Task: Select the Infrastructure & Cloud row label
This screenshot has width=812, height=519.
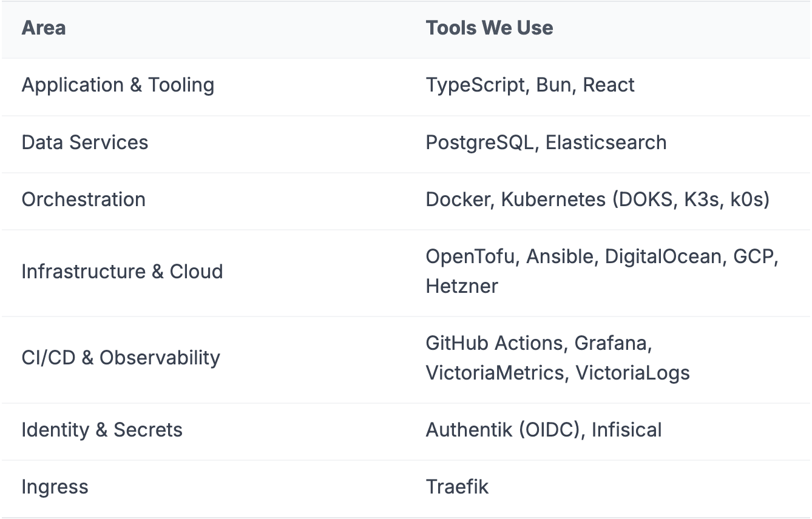Action: pos(122,272)
